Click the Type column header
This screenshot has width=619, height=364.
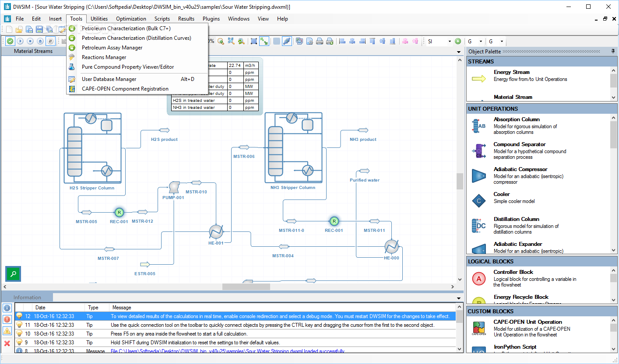pyautogui.click(x=97, y=308)
